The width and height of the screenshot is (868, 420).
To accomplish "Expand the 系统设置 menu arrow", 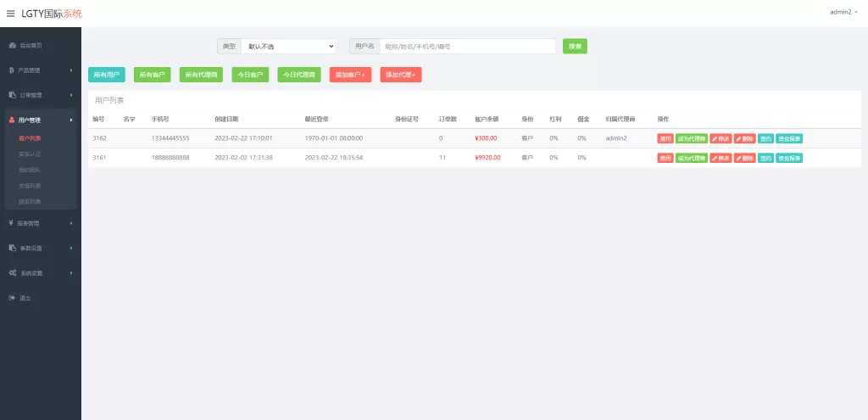I will pyautogui.click(x=71, y=273).
